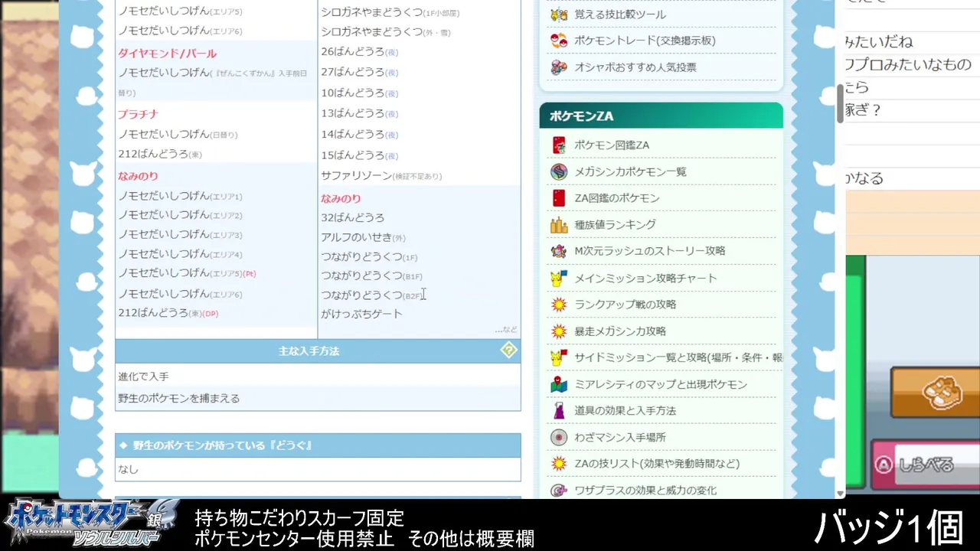Click つながりどうくつ(1F) entry
This screenshot has height=551, width=980.
369,257
